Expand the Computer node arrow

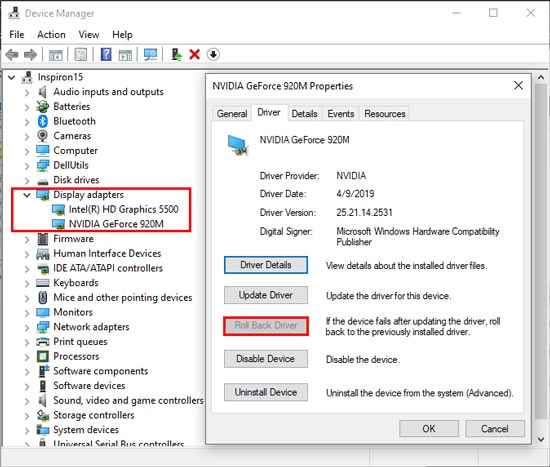tap(27, 151)
